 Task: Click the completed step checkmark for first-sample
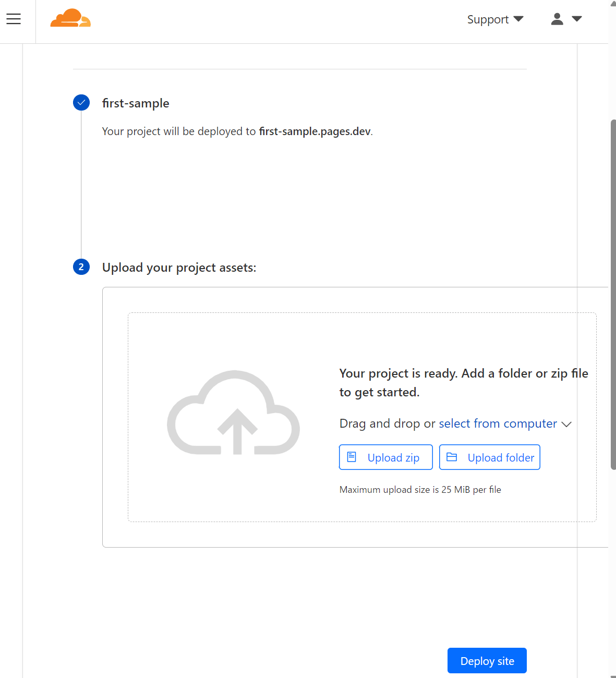click(81, 103)
